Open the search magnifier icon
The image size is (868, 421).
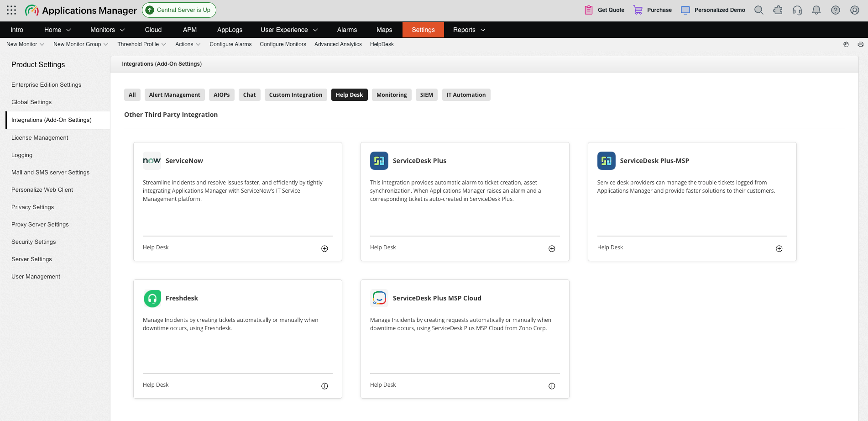click(x=759, y=10)
